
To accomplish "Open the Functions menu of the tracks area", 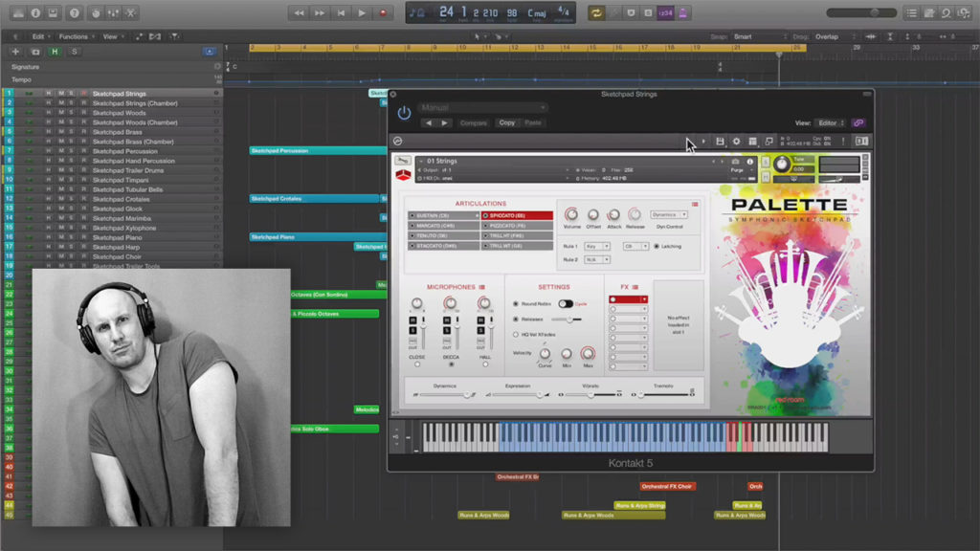I will (x=77, y=37).
